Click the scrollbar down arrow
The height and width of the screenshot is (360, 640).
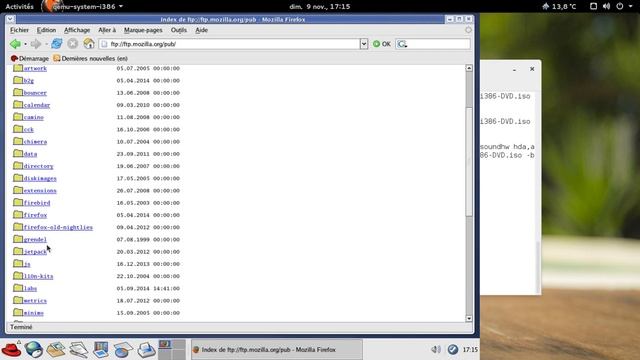(x=469, y=318)
